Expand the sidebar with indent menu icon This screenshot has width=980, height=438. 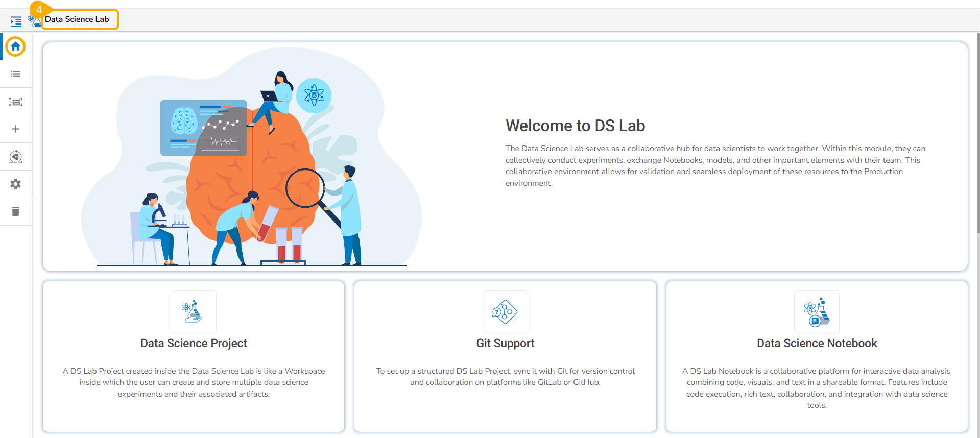[16, 21]
